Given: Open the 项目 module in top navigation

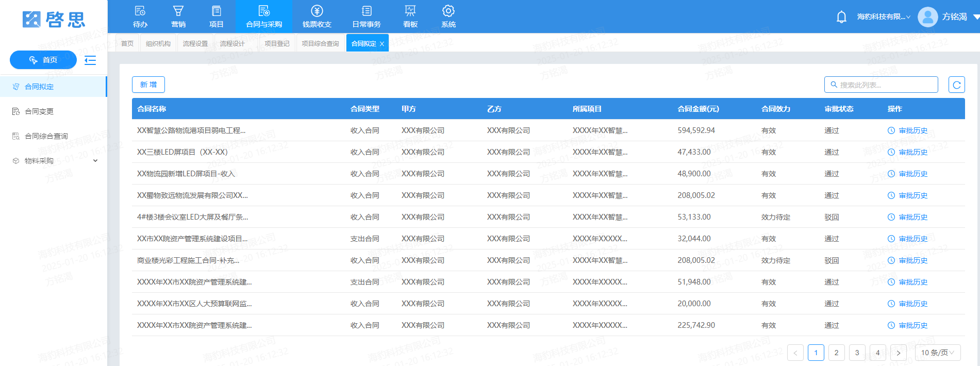Looking at the screenshot, I should [217, 16].
